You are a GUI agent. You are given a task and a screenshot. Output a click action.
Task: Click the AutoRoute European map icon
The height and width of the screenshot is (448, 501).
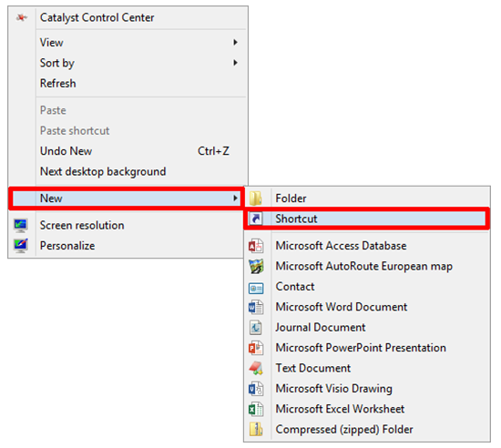(x=256, y=266)
